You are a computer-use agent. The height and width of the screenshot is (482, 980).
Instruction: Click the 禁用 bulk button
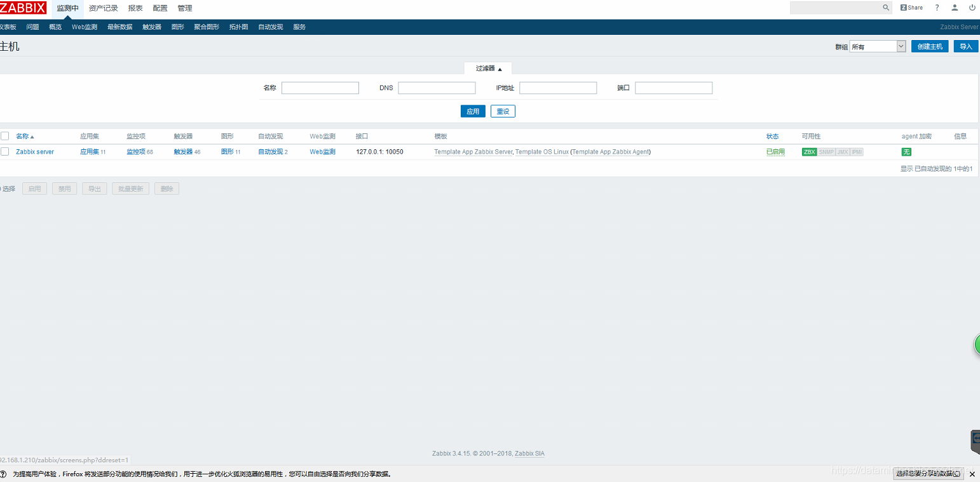tap(64, 189)
